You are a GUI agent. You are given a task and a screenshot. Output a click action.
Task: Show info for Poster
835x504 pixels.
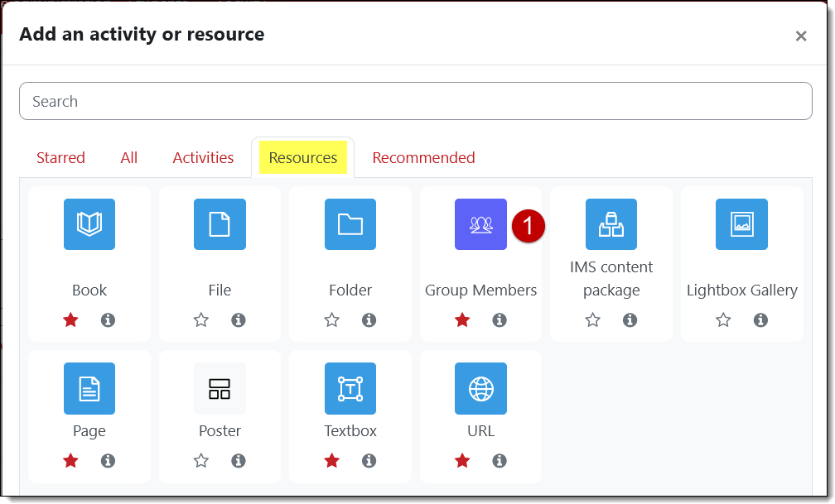tap(239, 460)
